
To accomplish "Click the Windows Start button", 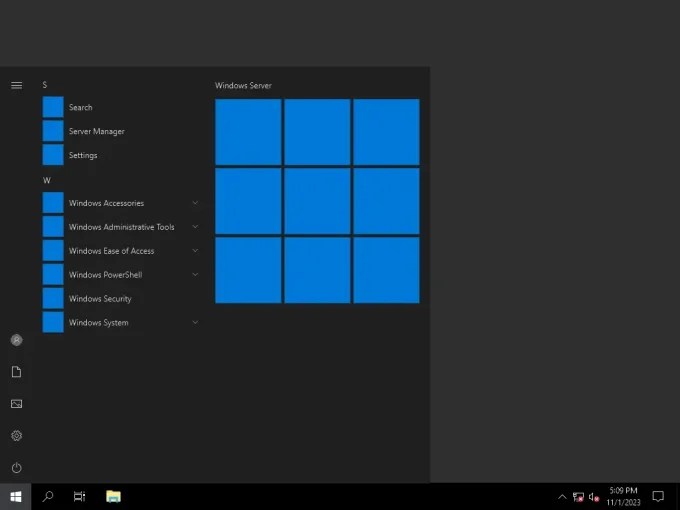I will pos(16,497).
